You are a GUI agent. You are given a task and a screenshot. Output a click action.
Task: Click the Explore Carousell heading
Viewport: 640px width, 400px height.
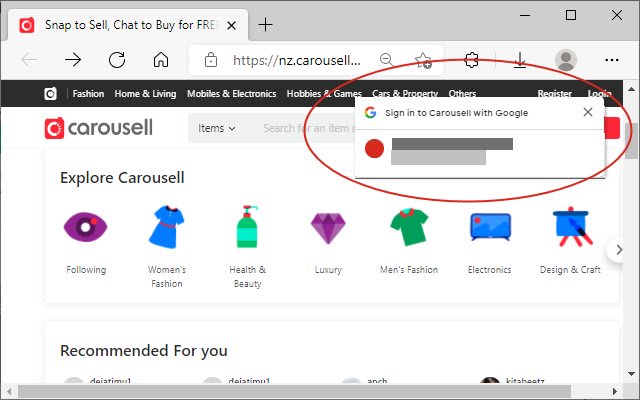122,178
